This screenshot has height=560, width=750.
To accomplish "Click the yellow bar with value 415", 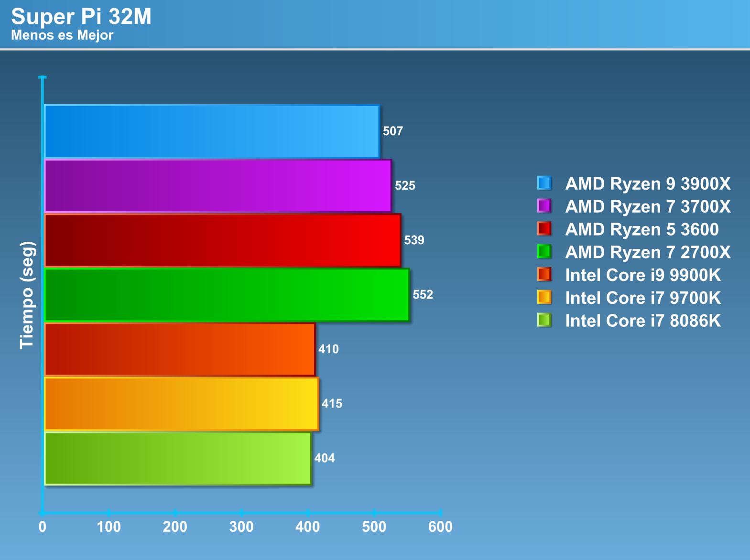I will [182, 404].
